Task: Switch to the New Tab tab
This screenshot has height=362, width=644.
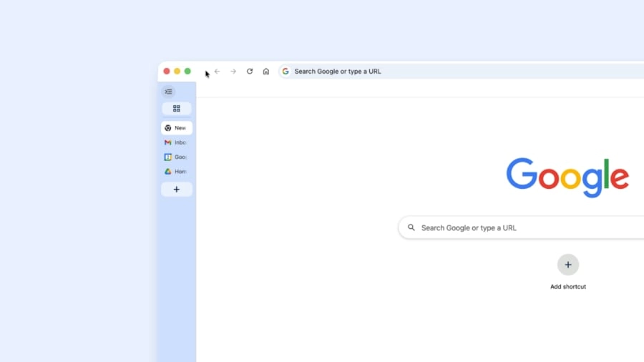Action: point(177,128)
